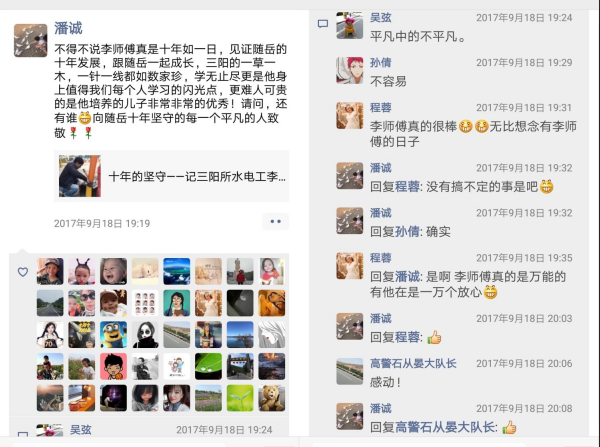Open 潘诚's profile avatar on the post
Screen dimensions: 600x447
pyautogui.click(x=31, y=40)
